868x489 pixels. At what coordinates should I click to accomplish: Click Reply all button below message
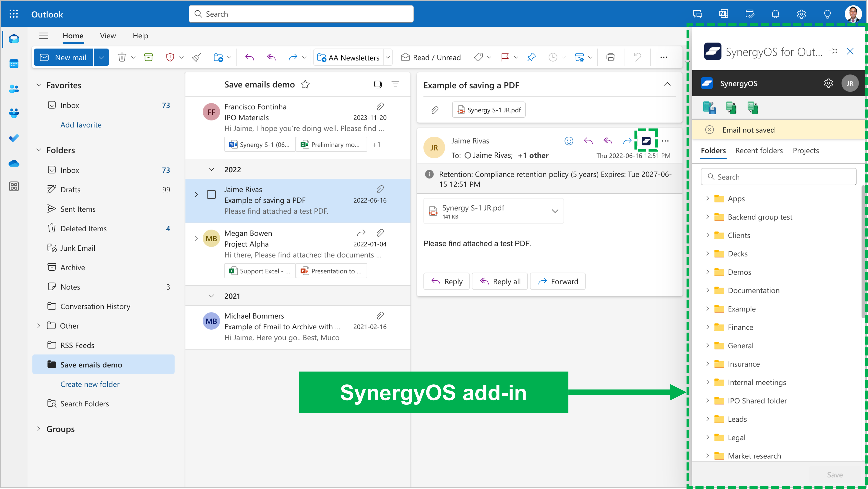coord(500,281)
